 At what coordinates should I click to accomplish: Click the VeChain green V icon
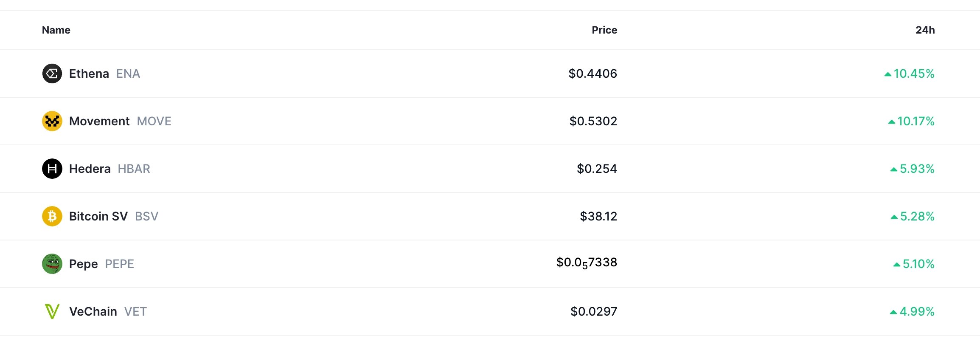coord(52,311)
